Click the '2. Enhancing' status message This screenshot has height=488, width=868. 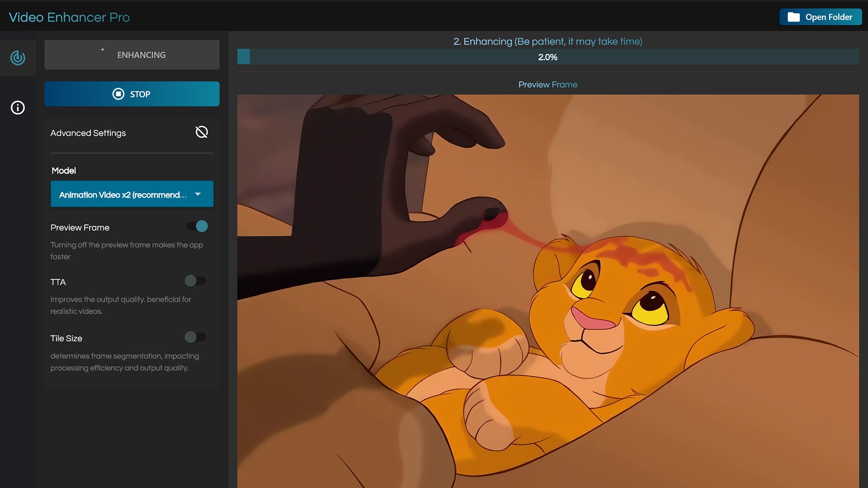pos(547,42)
